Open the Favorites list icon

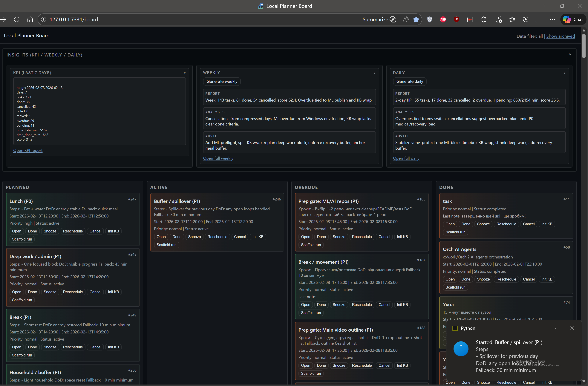pos(512,19)
